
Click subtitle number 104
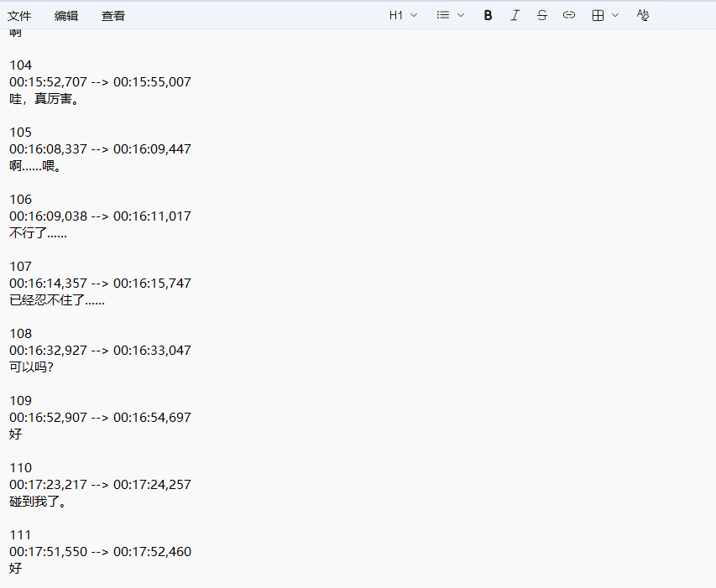20,65
